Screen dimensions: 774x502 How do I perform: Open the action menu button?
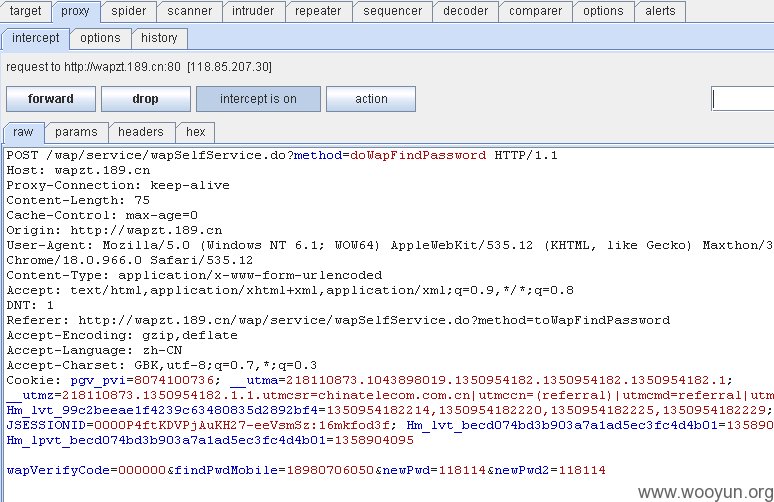(371, 99)
